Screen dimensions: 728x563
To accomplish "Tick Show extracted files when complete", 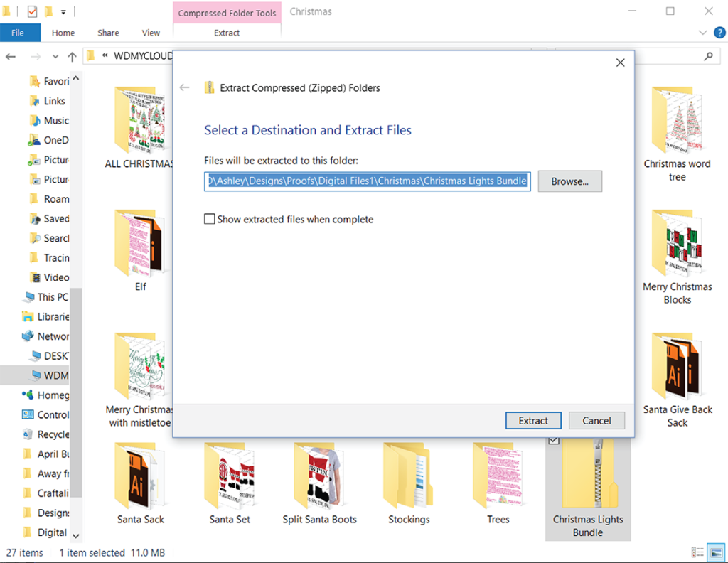I will point(210,219).
